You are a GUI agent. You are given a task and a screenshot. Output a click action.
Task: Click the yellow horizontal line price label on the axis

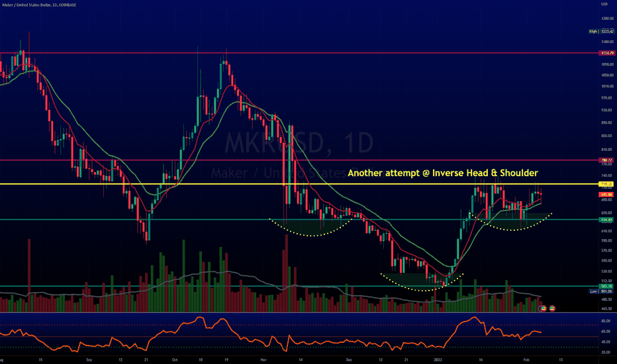(606, 184)
